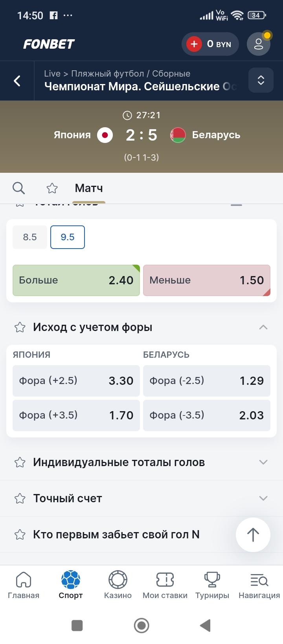Tap the back arrow in header
Screen dimensions: 283x644
(17, 81)
